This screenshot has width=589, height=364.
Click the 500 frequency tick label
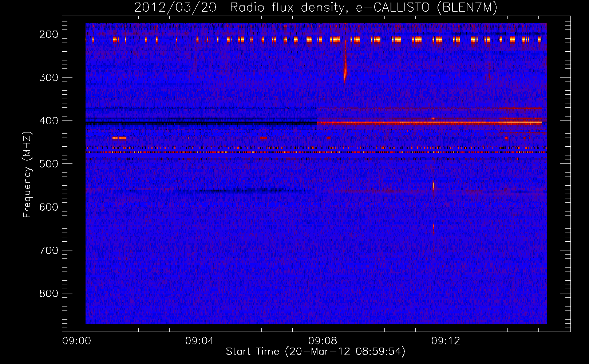tap(49, 164)
